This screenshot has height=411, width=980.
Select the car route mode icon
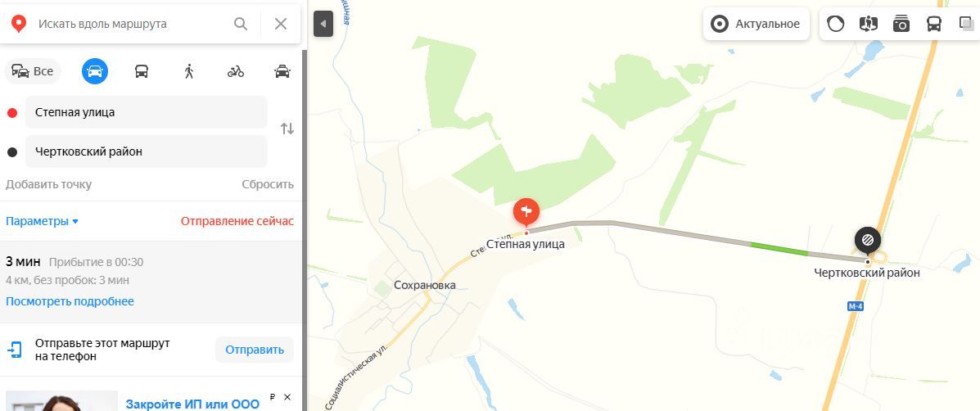point(95,71)
